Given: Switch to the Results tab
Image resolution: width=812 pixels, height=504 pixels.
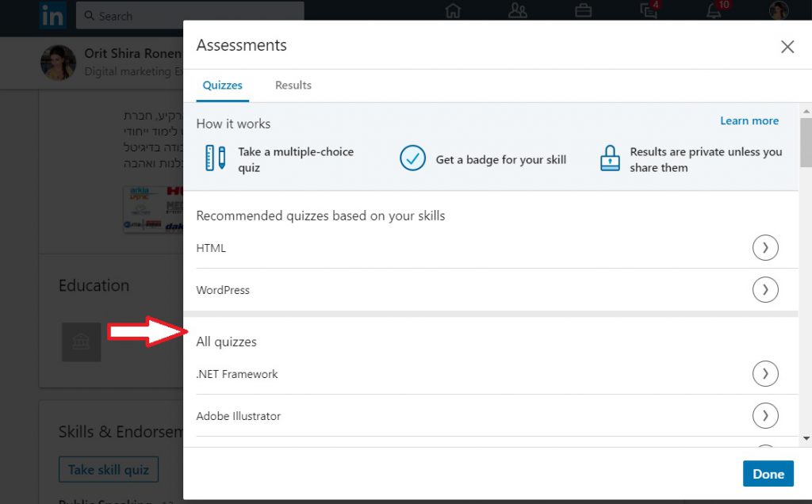Looking at the screenshot, I should click(293, 86).
